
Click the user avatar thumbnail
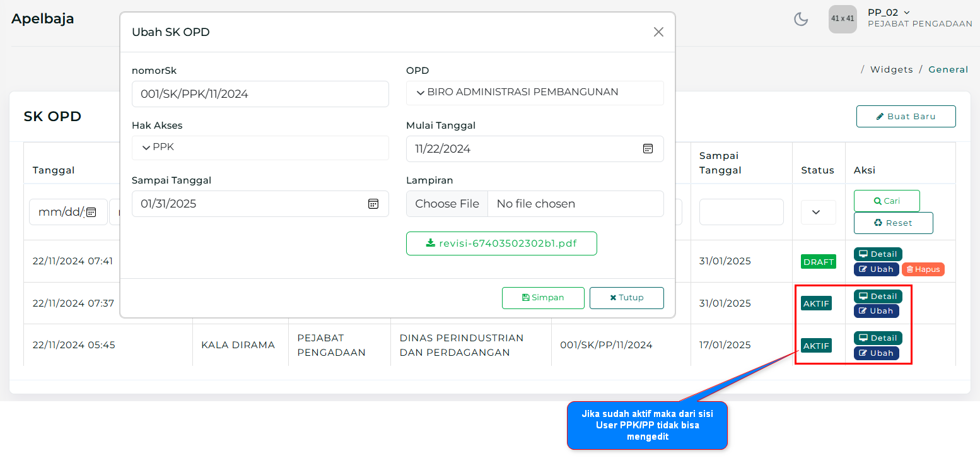[843, 19]
